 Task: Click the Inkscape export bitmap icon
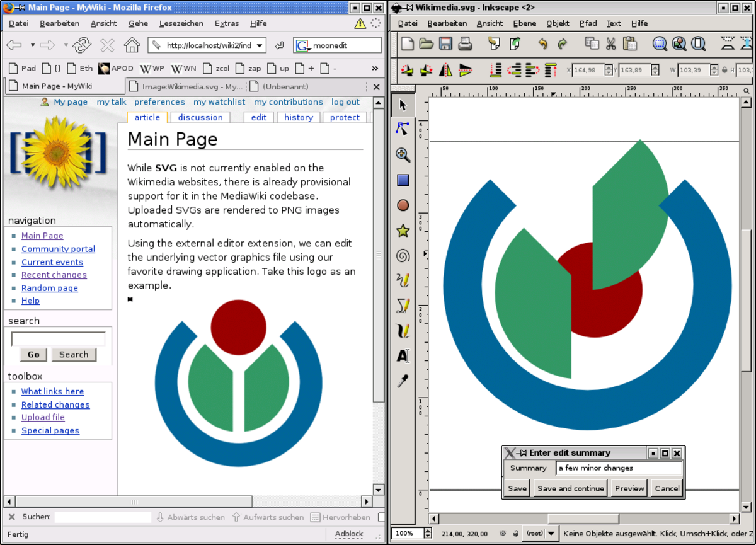click(x=515, y=43)
